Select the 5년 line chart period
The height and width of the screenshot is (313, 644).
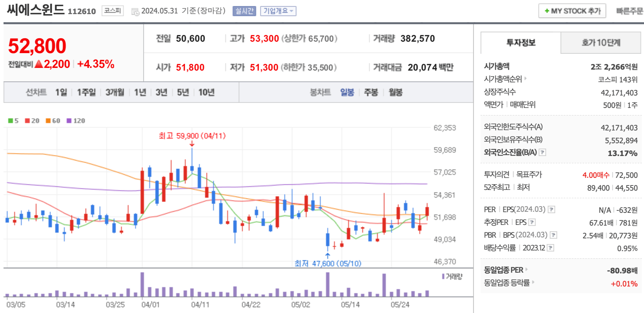click(183, 92)
